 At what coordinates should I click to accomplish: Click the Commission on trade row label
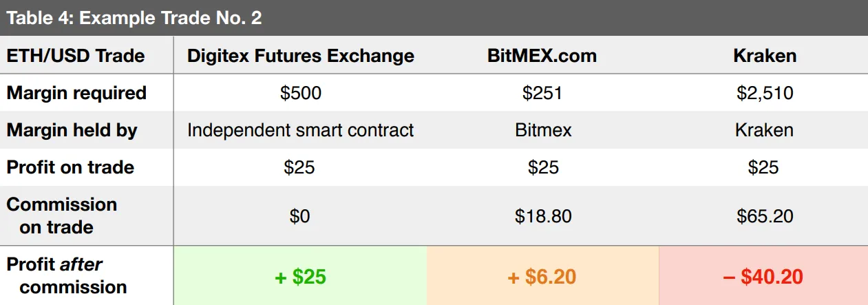62,215
